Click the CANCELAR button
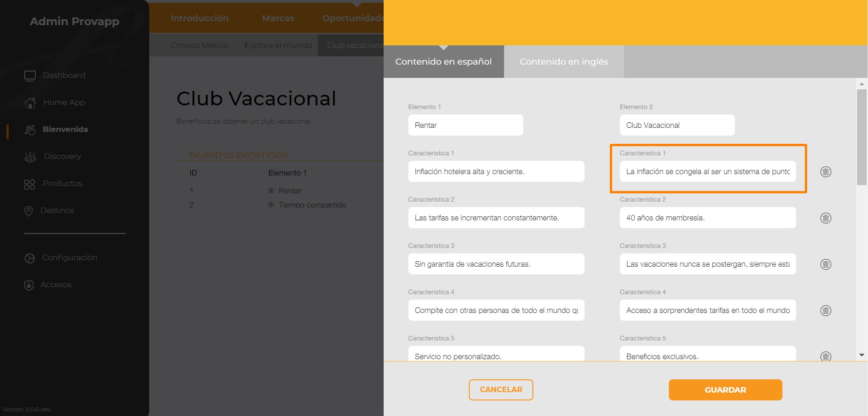The width and height of the screenshot is (868, 416). click(501, 390)
